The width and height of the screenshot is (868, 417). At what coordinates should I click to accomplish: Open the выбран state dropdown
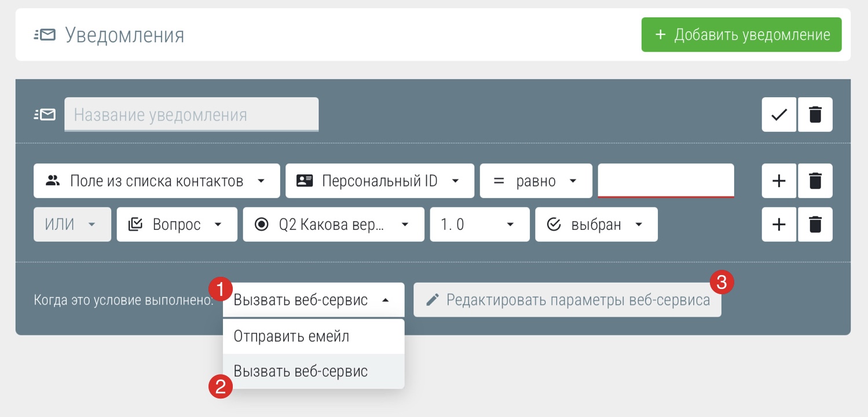pos(596,224)
